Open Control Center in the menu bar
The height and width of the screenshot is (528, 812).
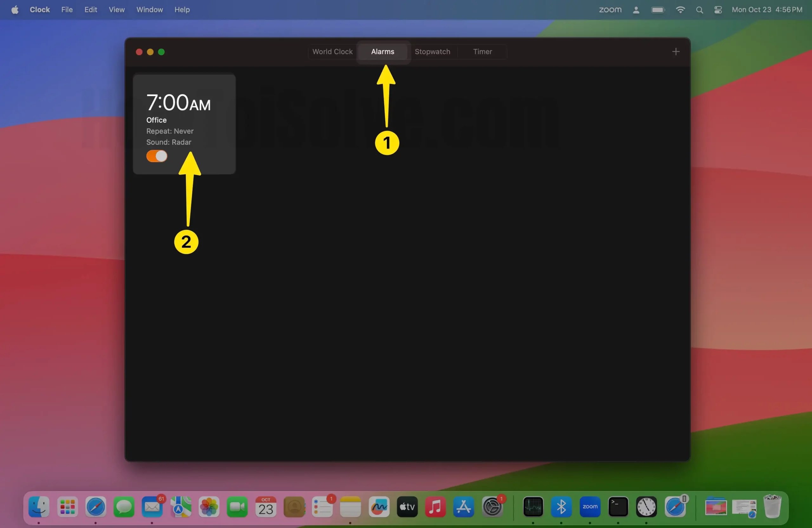click(718, 10)
